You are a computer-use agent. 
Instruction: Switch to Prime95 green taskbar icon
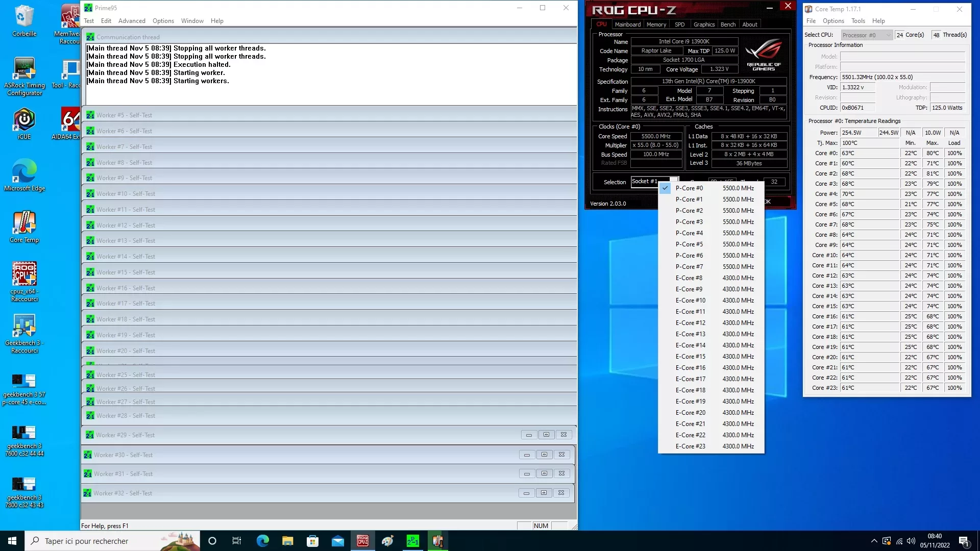[x=412, y=541]
